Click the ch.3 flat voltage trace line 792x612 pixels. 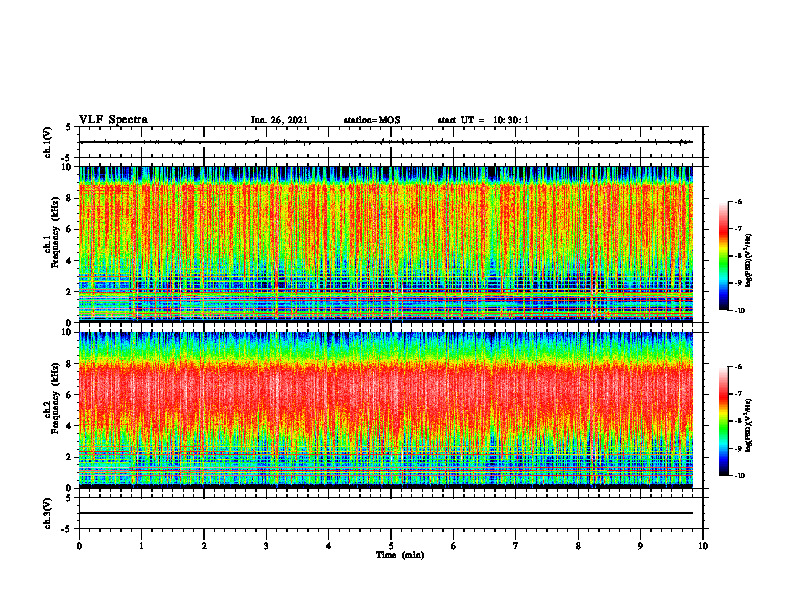click(x=386, y=513)
